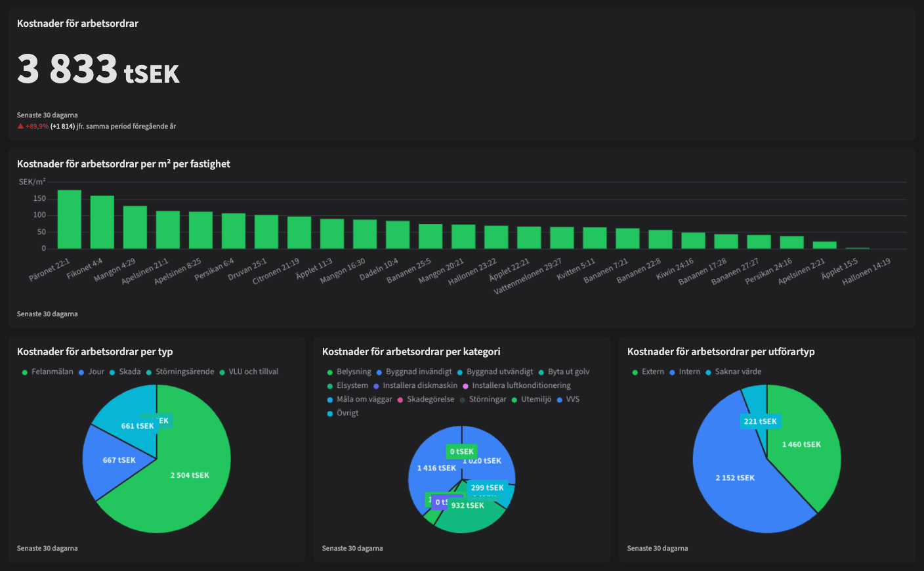Click the red upward trend triangle icon
This screenshot has height=571, width=924.
(20, 126)
